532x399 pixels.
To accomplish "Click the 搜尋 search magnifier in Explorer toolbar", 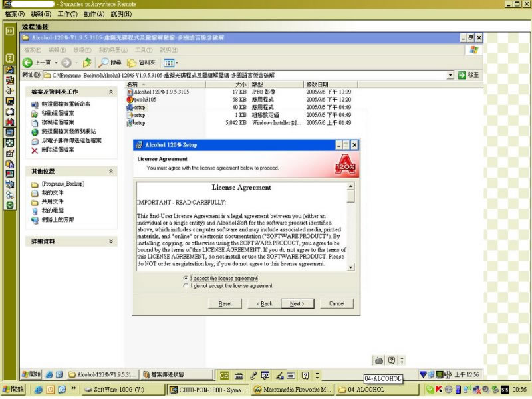I will [x=110, y=63].
